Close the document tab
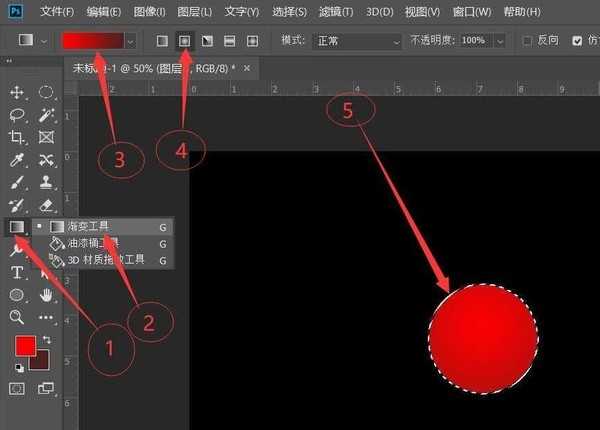600x430 pixels. coord(247,68)
